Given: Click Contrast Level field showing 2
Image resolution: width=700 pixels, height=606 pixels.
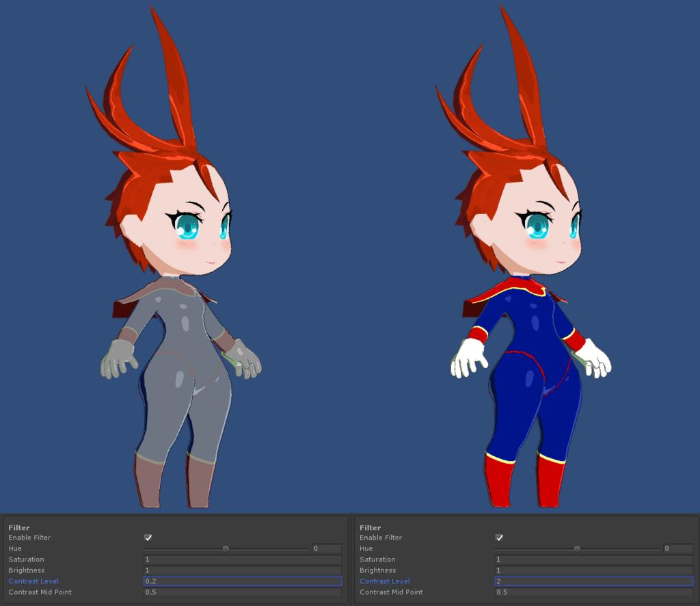Looking at the screenshot, I should pyautogui.click(x=594, y=581).
